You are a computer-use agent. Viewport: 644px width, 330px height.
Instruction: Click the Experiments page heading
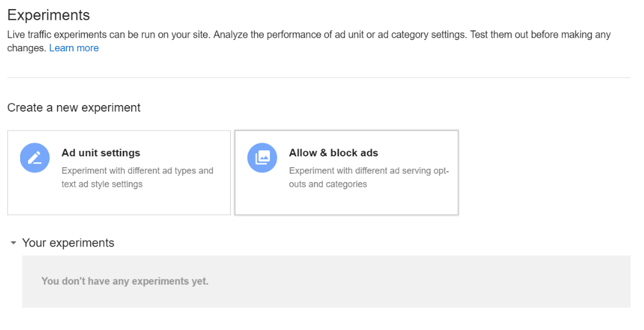[x=48, y=16]
